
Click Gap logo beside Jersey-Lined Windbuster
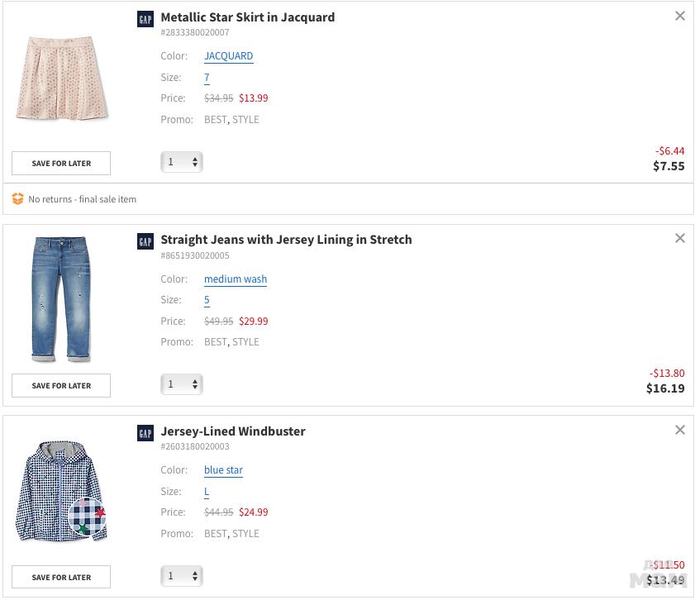[145, 433]
